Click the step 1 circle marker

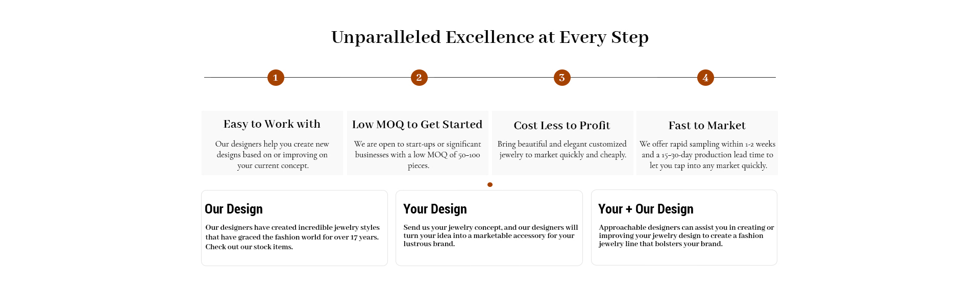pos(276,78)
